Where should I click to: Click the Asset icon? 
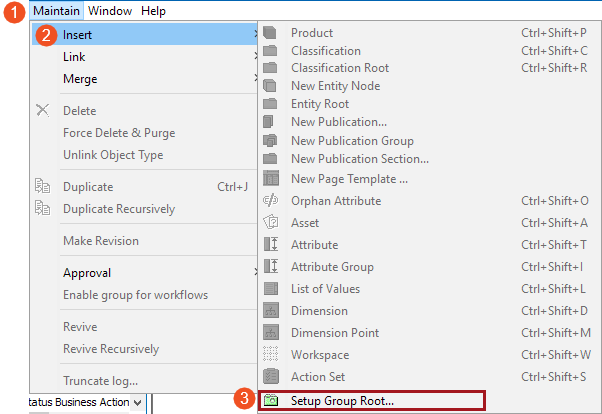click(271, 222)
